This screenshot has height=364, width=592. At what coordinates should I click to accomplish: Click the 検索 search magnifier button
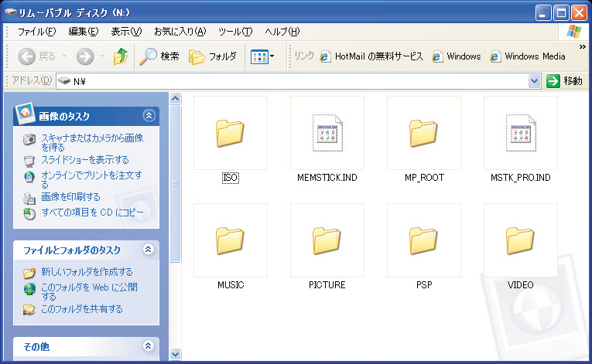pos(159,56)
